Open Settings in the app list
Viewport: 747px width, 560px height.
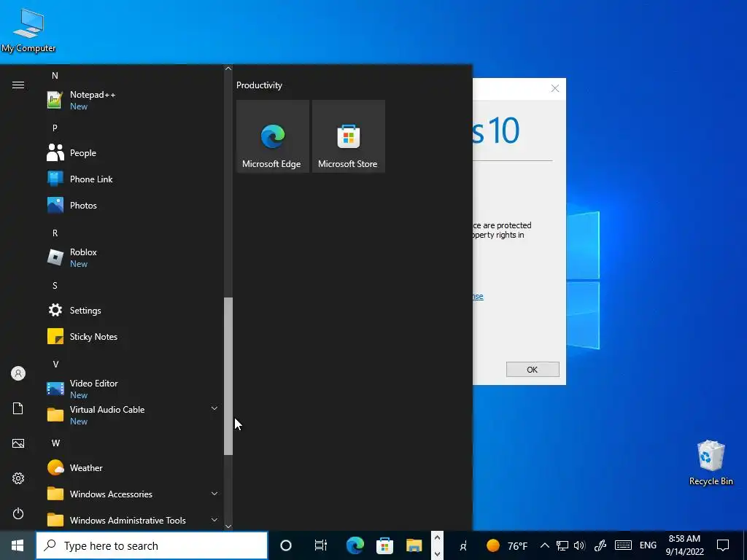click(133, 311)
